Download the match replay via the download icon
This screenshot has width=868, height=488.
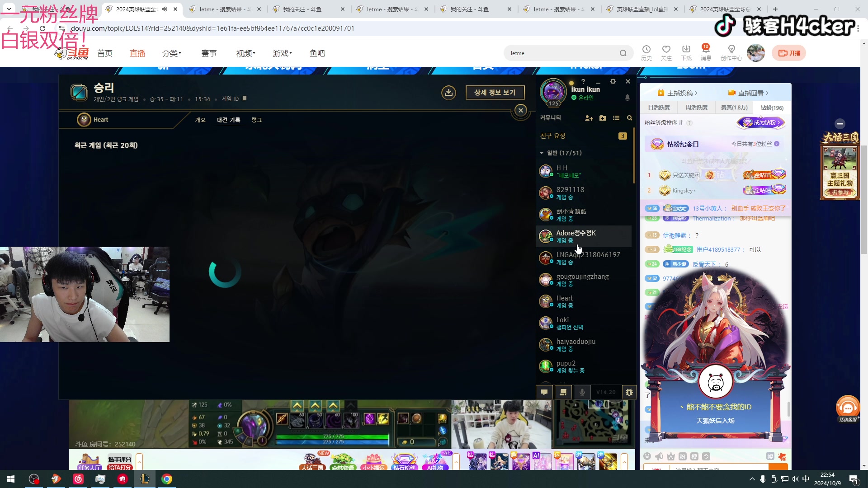click(448, 93)
